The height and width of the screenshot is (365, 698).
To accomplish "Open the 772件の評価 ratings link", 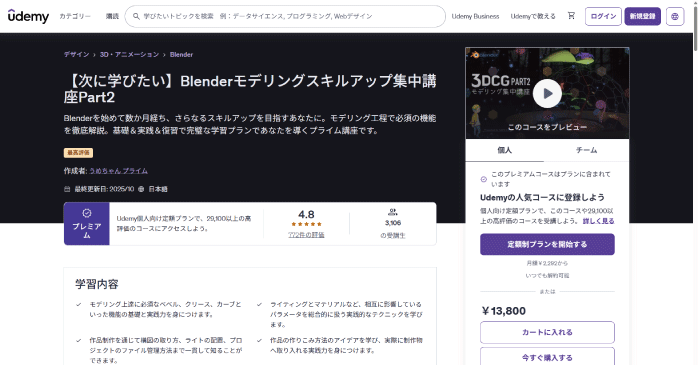I will (306, 235).
